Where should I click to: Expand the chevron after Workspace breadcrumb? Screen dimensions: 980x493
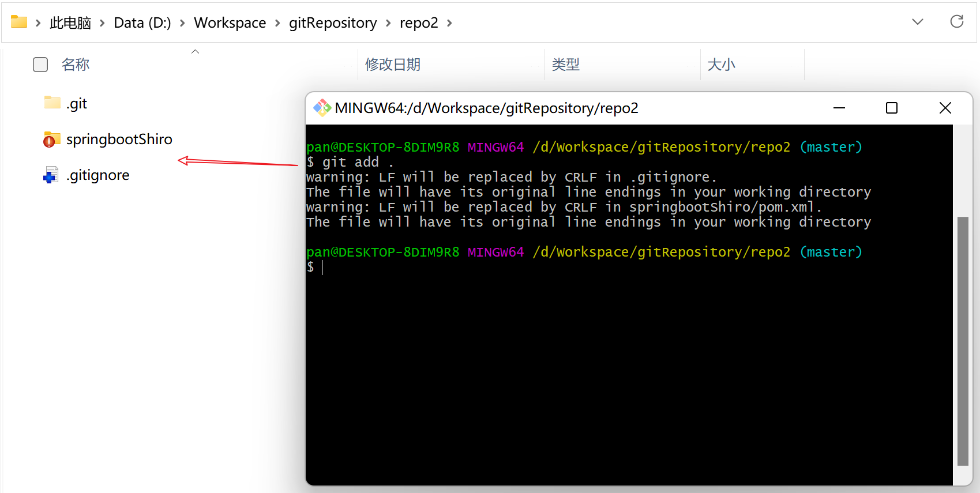click(277, 23)
